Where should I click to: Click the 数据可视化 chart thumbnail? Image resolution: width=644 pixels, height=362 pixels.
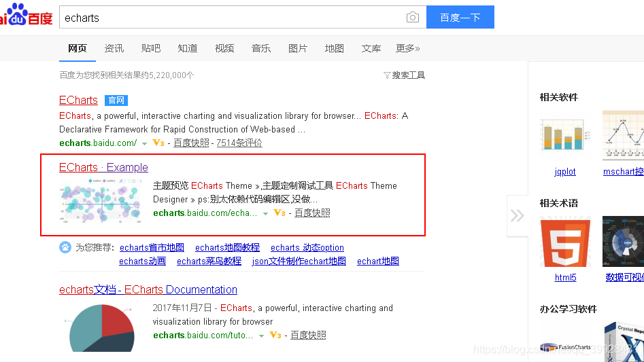tap(623, 242)
